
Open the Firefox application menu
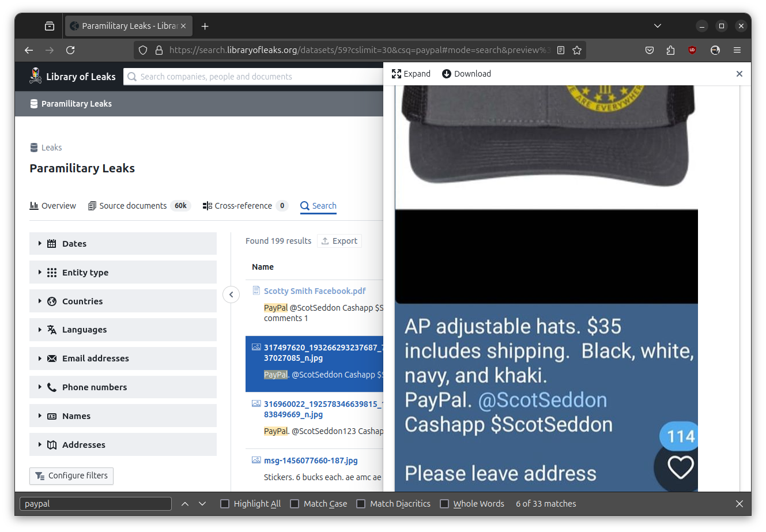point(737,50)
